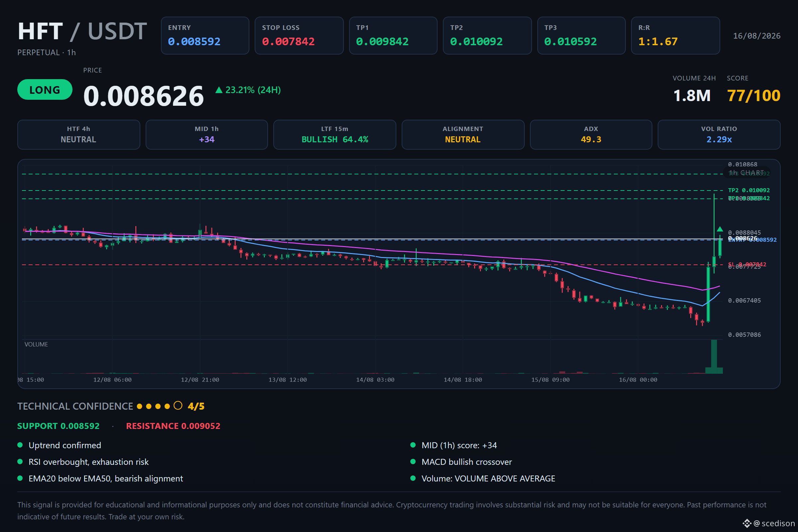Click RSI overbought, exhaustion risk bullet
The height and width of the screenshot is (532, 798).
(83, 462)
